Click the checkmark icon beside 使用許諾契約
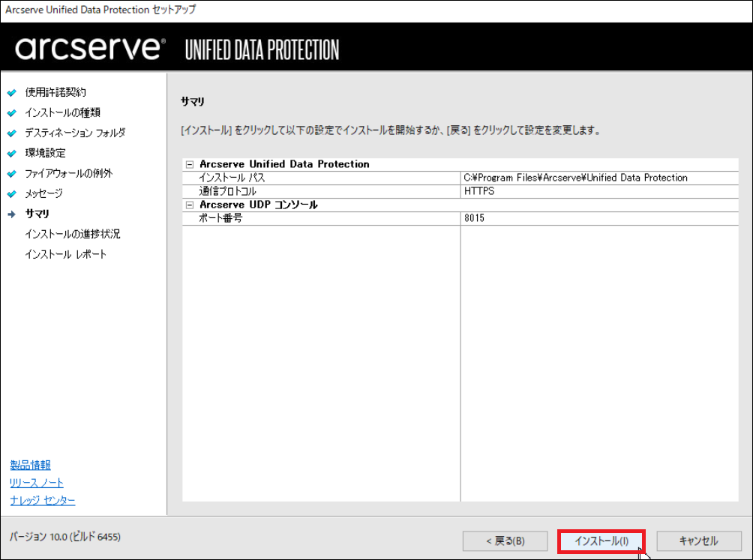 coord(11,93)
